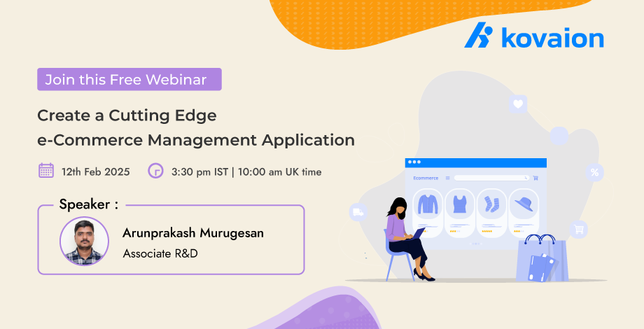Screen dimensions: 644x329
Task: Select the hat product card
Action: tap(523, 211)
